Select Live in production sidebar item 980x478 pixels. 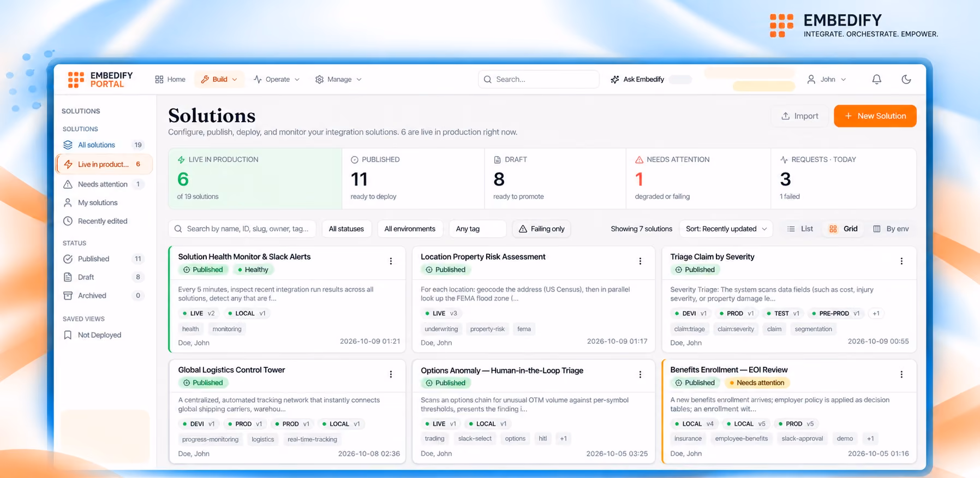(104, 164)
